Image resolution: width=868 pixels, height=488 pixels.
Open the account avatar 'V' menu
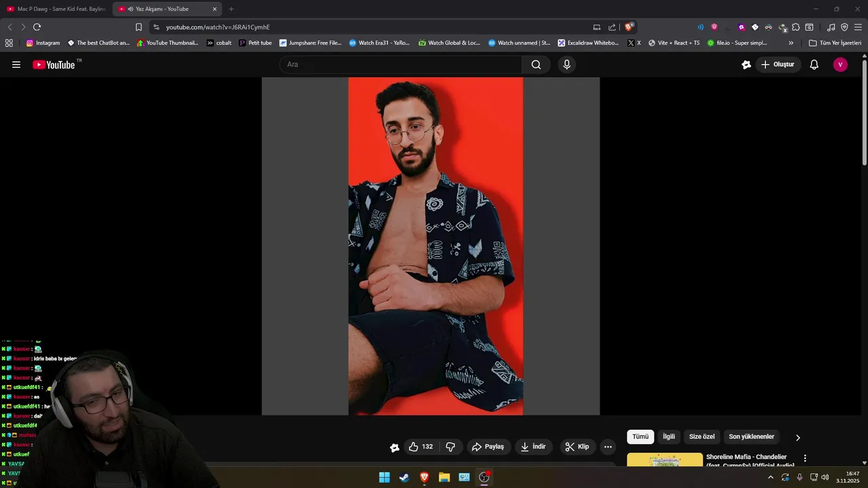tap(840, 64)
